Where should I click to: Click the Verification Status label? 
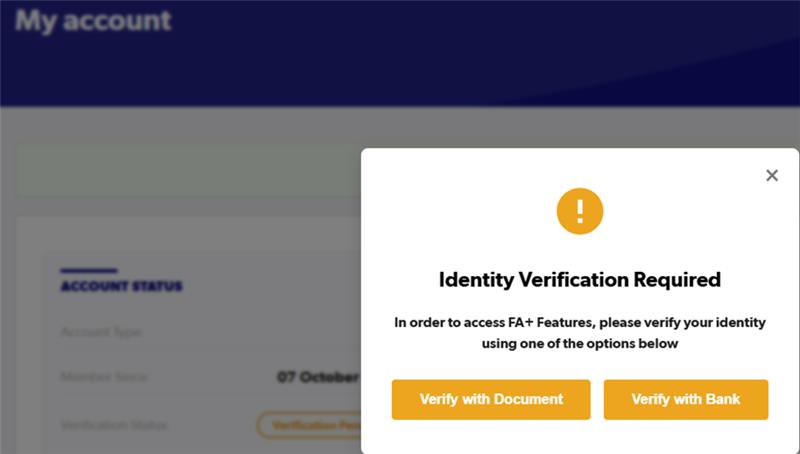coord(114,425)
